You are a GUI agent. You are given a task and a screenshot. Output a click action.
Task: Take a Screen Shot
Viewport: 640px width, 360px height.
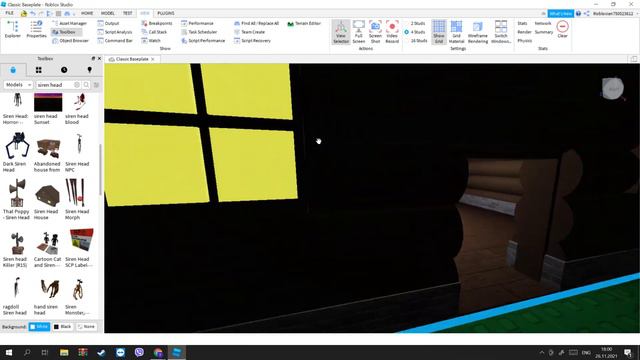tap(375, 31)
